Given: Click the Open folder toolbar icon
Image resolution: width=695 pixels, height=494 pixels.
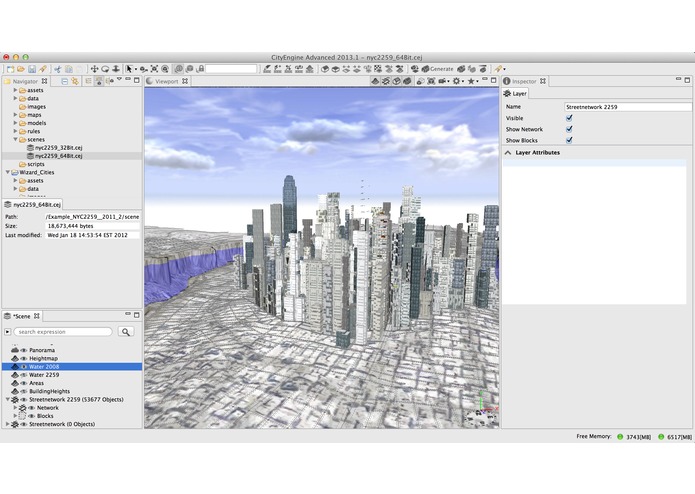Looking at the screenshot, I should point(21,69).
